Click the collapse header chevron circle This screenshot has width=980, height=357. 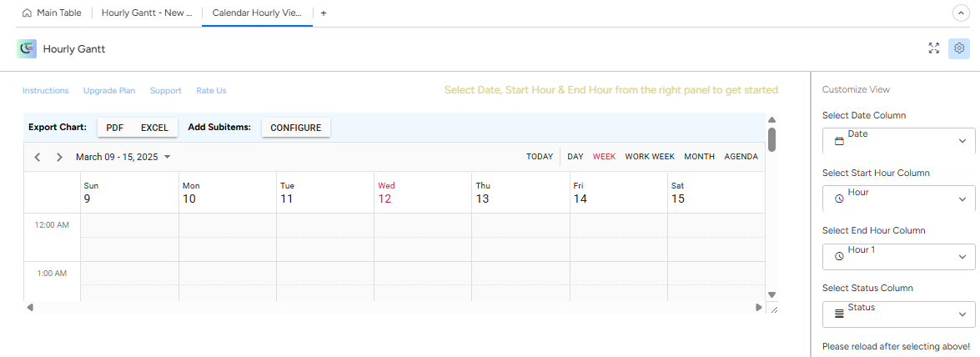click(x=960, y=13)
